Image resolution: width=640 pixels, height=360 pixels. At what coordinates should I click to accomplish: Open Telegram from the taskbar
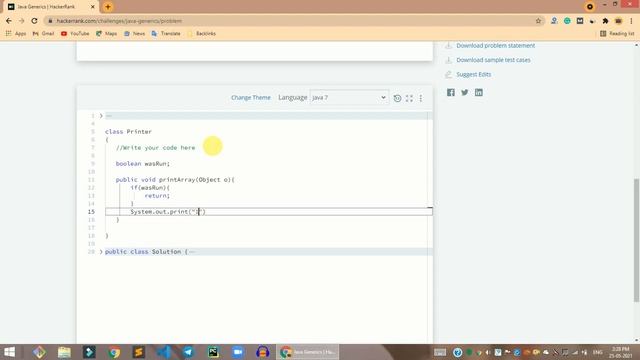coord(188,352)
